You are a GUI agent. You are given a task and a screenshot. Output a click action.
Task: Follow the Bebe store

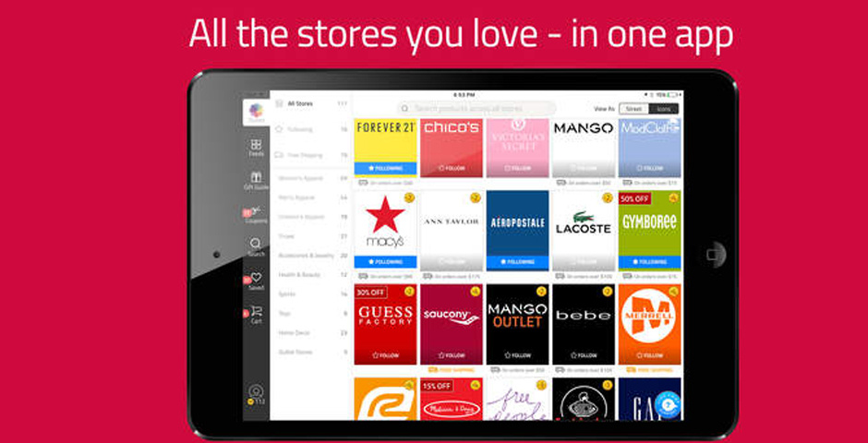[584, 355]
